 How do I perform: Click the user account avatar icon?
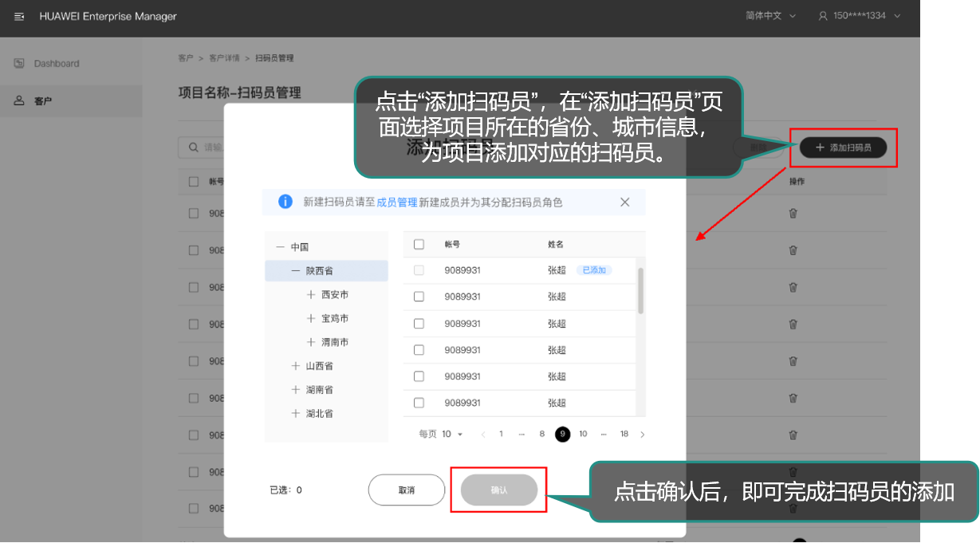[x=823, y=16]
